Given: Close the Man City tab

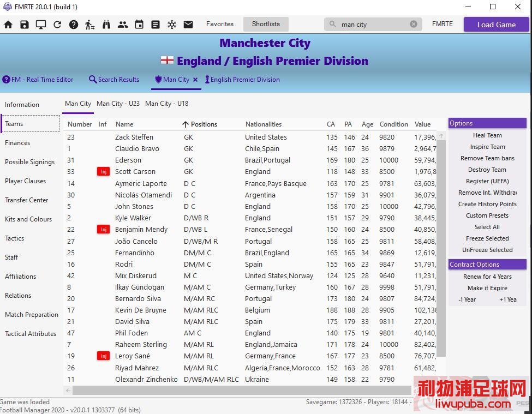Looking at the screenshot, I should [195, 80].
